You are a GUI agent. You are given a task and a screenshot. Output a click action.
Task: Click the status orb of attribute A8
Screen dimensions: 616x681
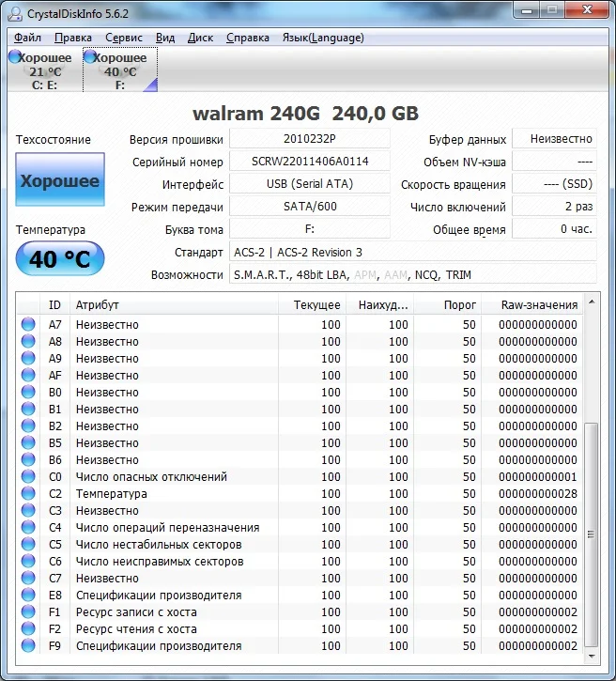(x=28, y=341)
